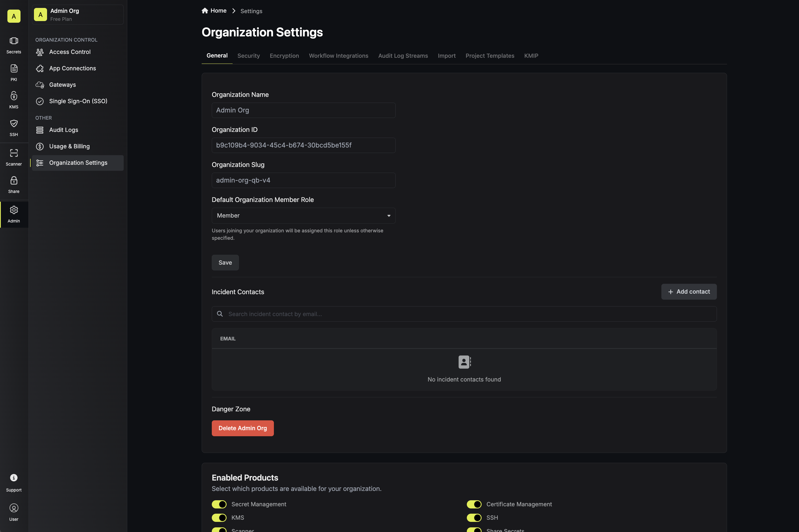Toggle Secret Management product switch

[x=219, y=504]
